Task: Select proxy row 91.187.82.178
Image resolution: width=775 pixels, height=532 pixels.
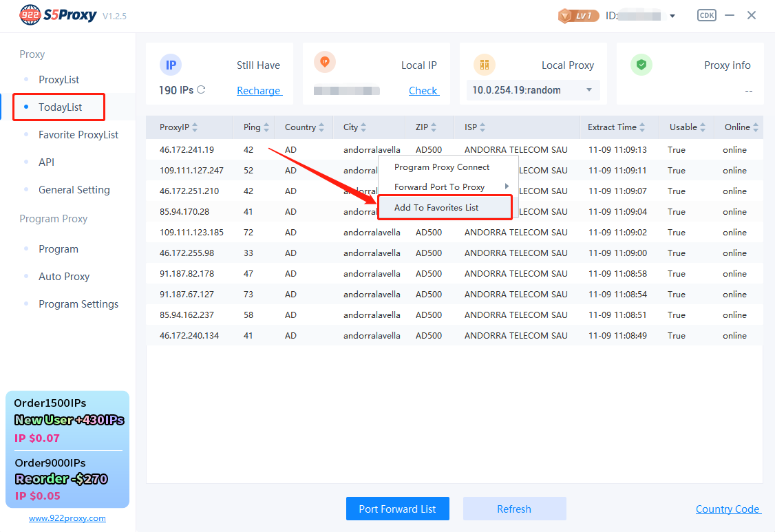Action: [454, 273]
